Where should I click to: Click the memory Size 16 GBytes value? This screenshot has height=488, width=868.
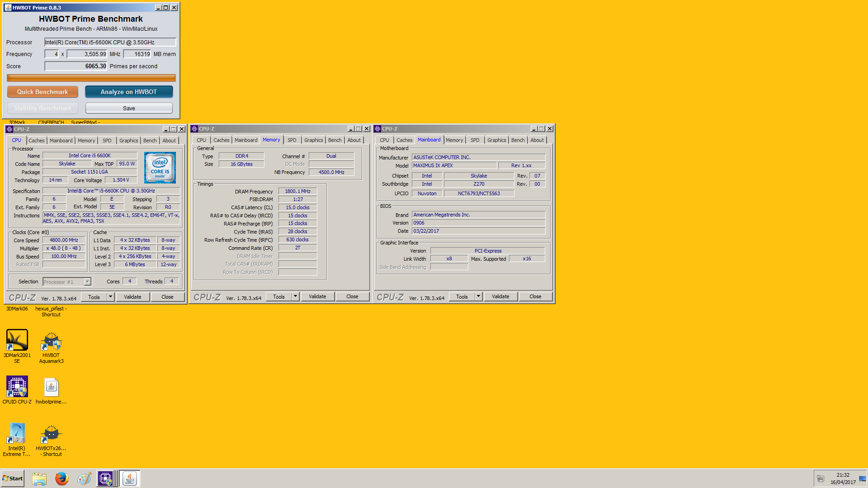point(241,164)
